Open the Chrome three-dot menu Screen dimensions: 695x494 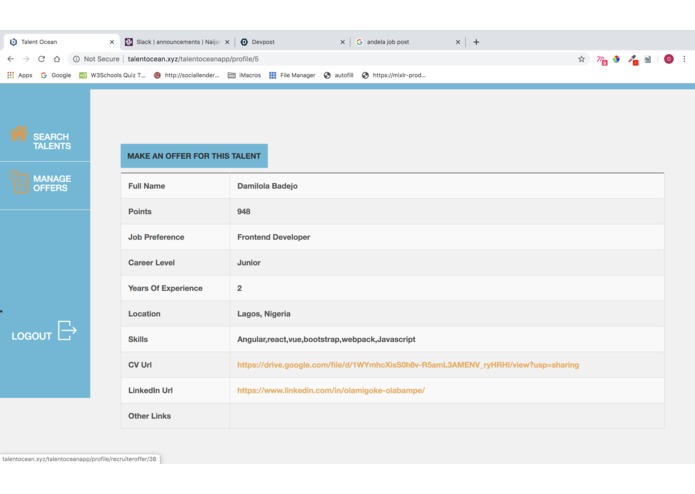[x=684, y=59]
